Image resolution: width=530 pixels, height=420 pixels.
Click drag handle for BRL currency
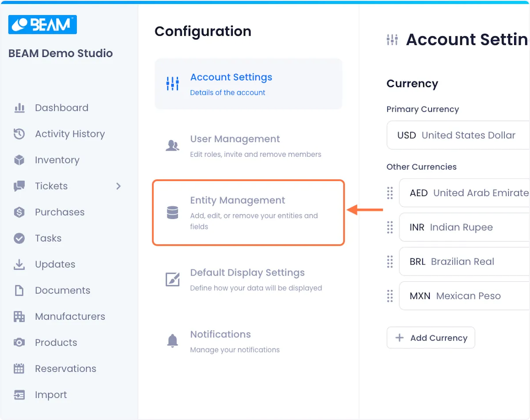(x=390, y=261)
